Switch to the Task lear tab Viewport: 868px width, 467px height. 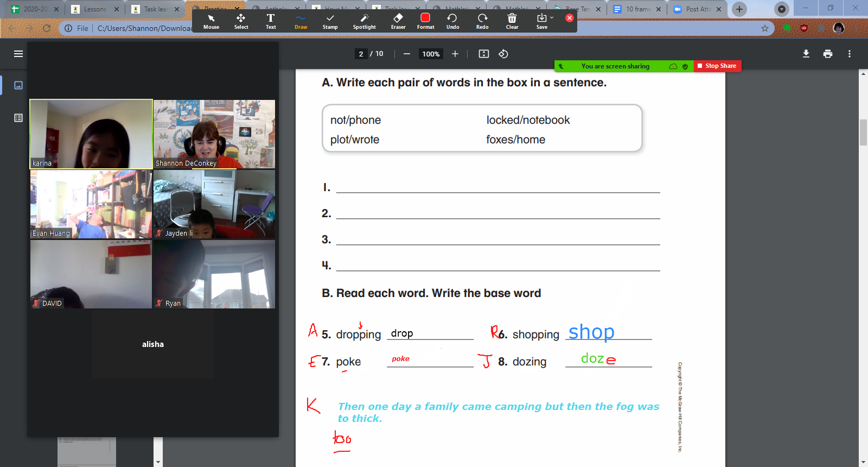point(156,9)
